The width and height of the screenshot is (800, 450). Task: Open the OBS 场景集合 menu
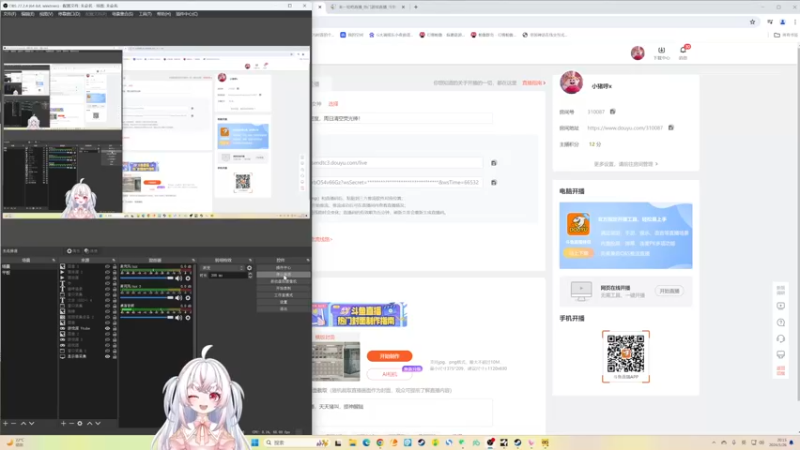click(122, 14)
